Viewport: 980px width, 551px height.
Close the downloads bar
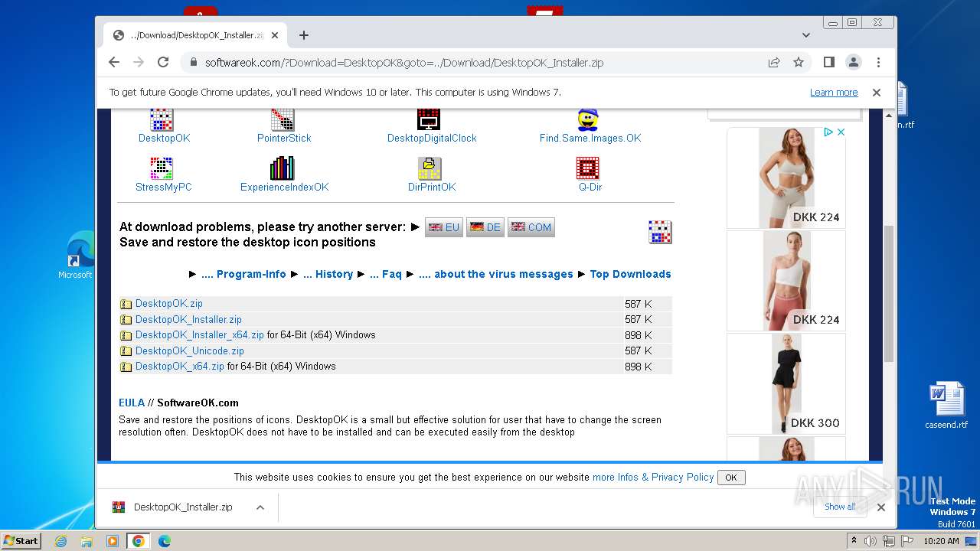click(881, 507)
